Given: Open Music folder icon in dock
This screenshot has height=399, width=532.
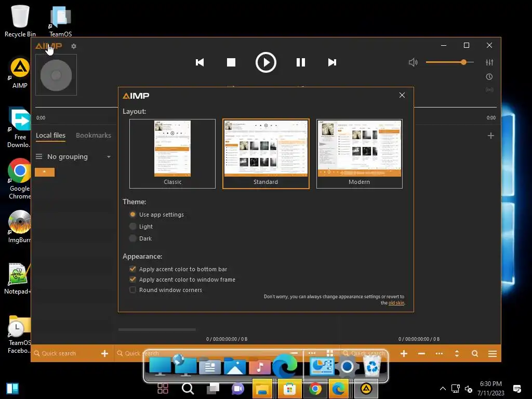Looking at the screenshot, I should [260, 367].
